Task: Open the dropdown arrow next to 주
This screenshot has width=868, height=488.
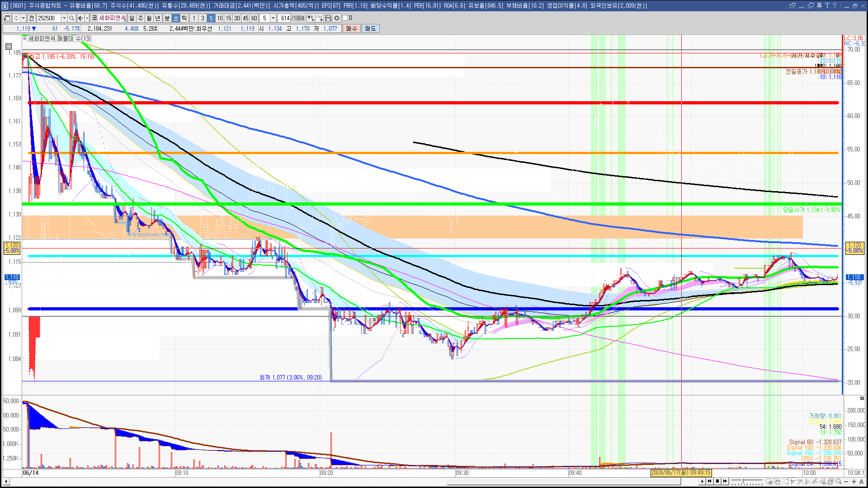Action: (x=23, y=18)
